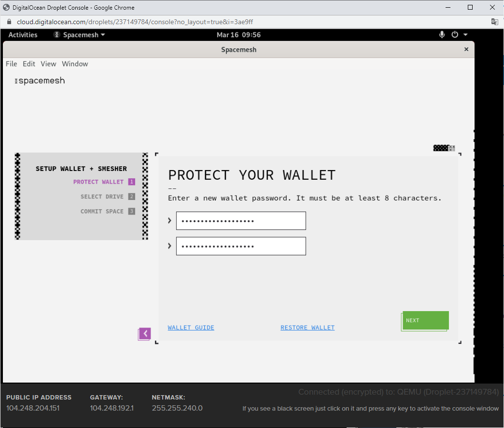Click the SETUP WALLET + SMESHER title
Viewport: 504px width, 428px height.
pyautogui.click(x=81, y=169)
